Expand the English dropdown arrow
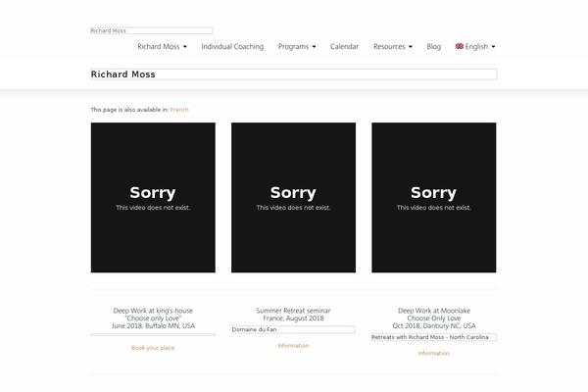This screenshot has width=588, height=392. click(x=493, y=47)
